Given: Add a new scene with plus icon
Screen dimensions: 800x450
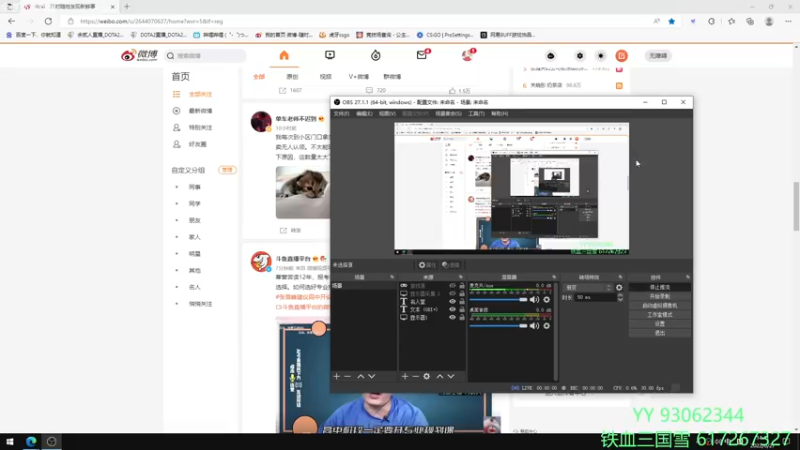Looking at the screenshot, I should [x=336, y=377].
